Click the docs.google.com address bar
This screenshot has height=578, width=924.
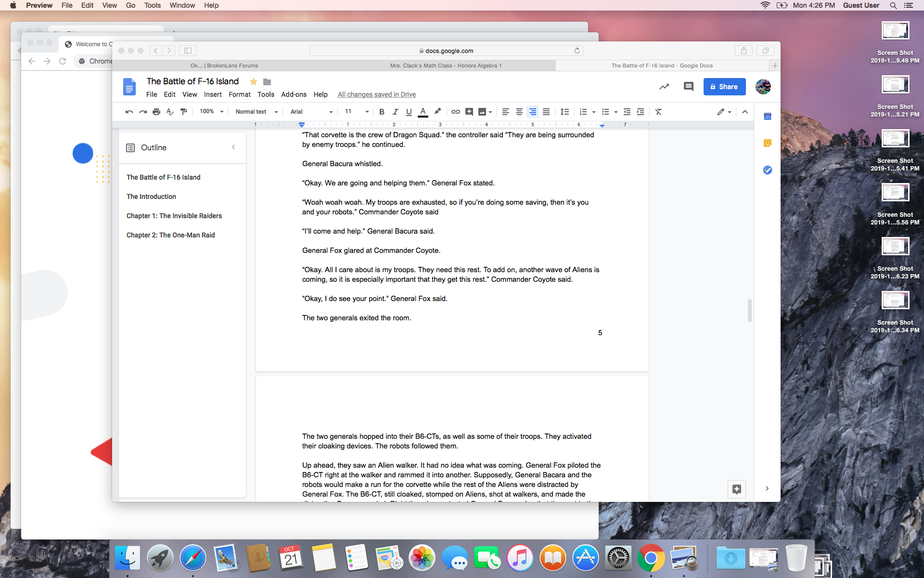tap(446, 51)
